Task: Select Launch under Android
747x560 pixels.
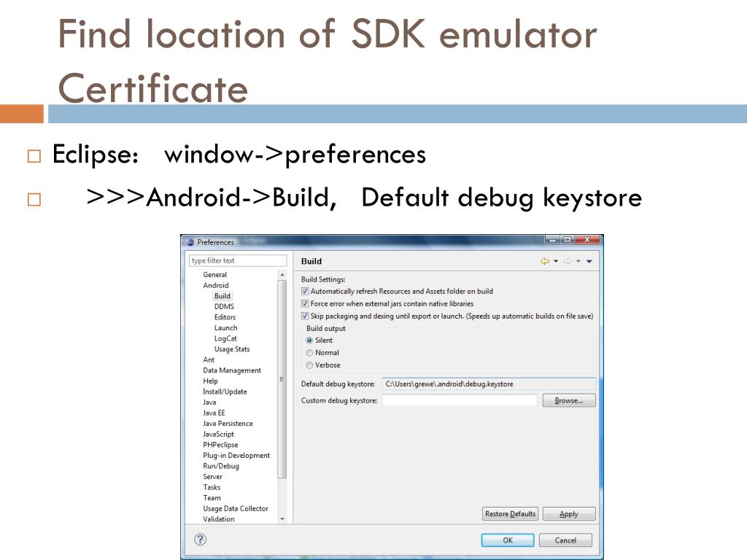Action: [226, 327]
